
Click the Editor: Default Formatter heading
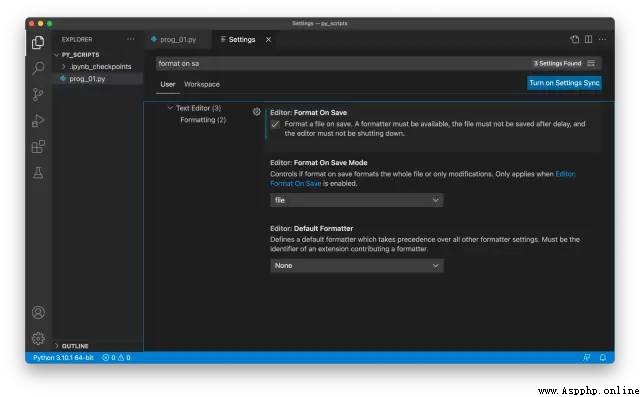[x=311, y=228]
